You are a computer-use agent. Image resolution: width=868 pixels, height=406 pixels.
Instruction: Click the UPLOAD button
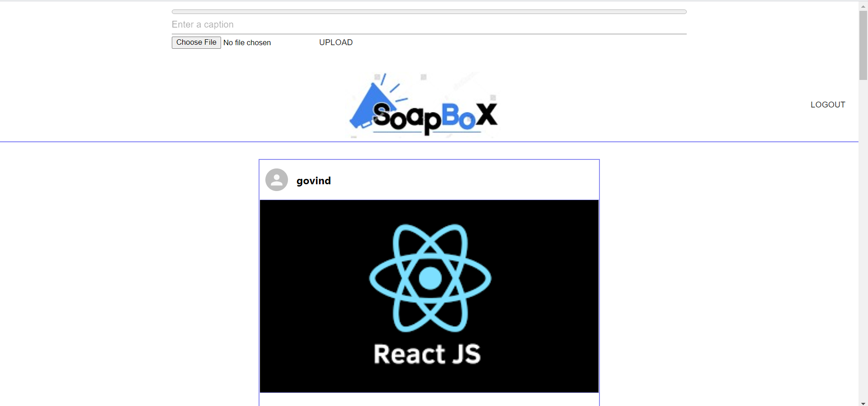click(x=336, y=42)
